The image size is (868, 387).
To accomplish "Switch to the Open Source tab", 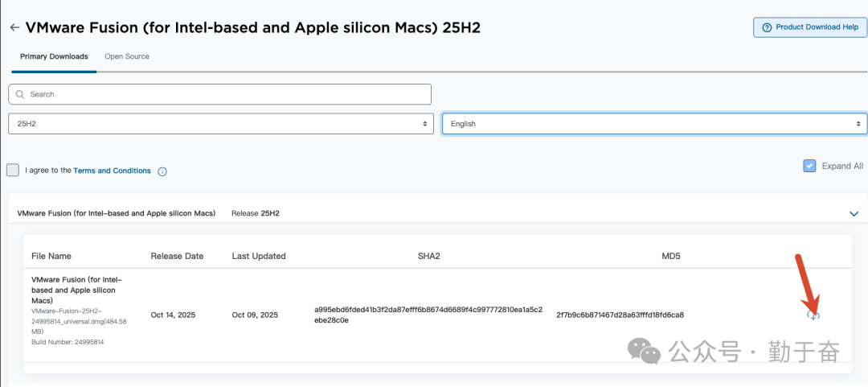I will 127,56.
